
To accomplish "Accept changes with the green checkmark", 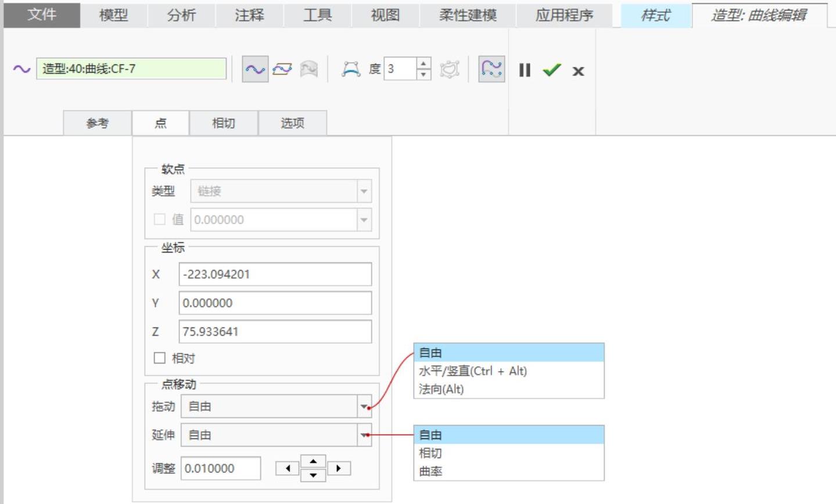I will (x=551, y=70).
